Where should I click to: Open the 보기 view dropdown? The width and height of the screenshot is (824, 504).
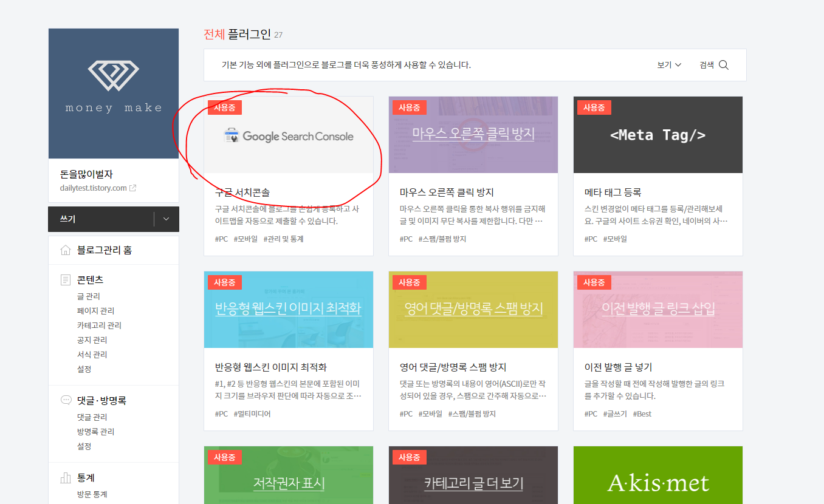click(x=669, y=65)
